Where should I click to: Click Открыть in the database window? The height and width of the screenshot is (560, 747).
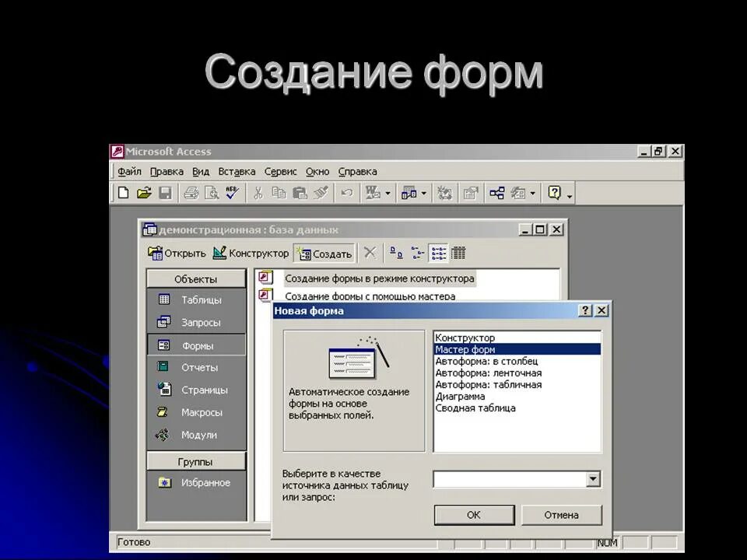coord(177,254)
